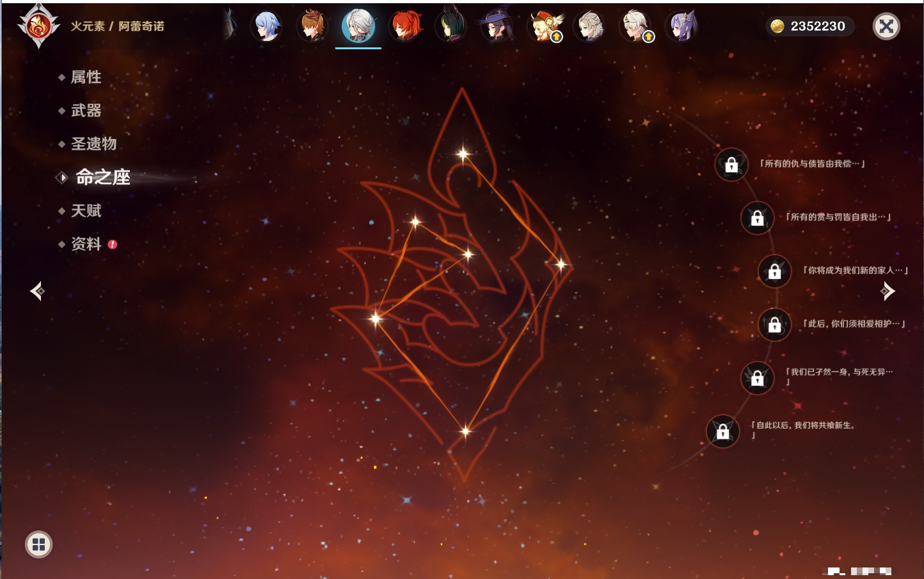This screenshot has height=579, width=924.
Task: Select Klee's red-hat avatar
Action: pyautogui.click(x=543, y=26)
